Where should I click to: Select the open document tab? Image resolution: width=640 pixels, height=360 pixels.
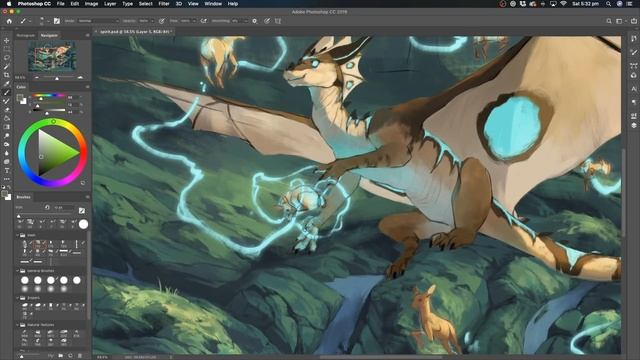tap(134, 31)
